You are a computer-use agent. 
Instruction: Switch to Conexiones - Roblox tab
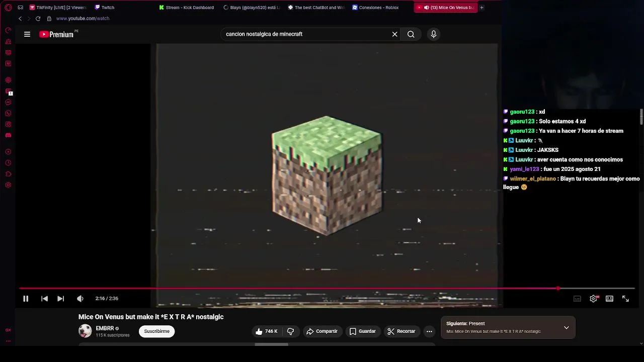(x=375, y=8)
